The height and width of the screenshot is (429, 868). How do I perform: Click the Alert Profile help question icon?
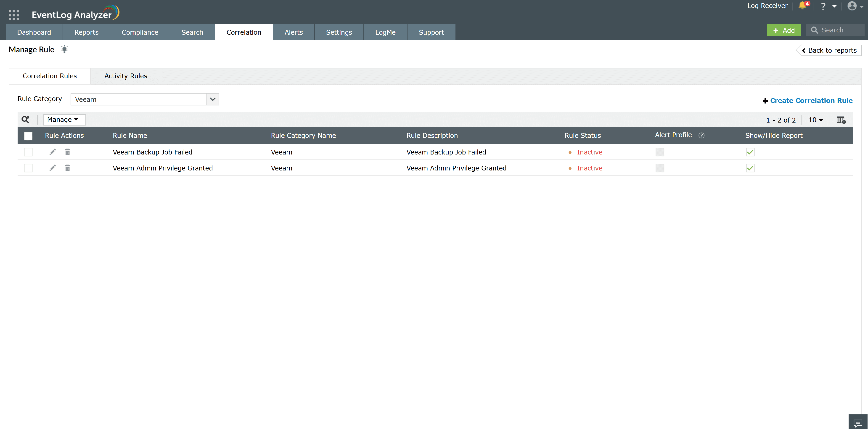[701, 135]
